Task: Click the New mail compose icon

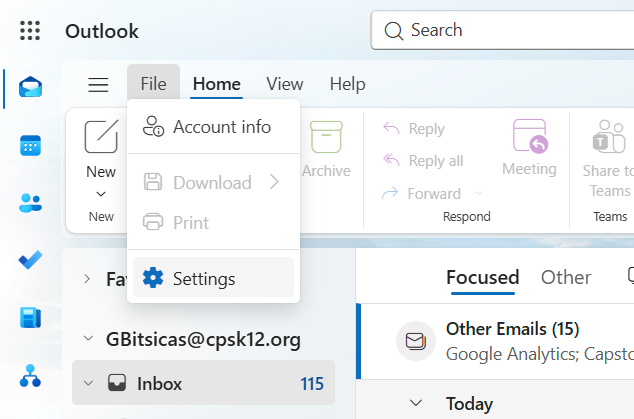Action: point(101,136)
